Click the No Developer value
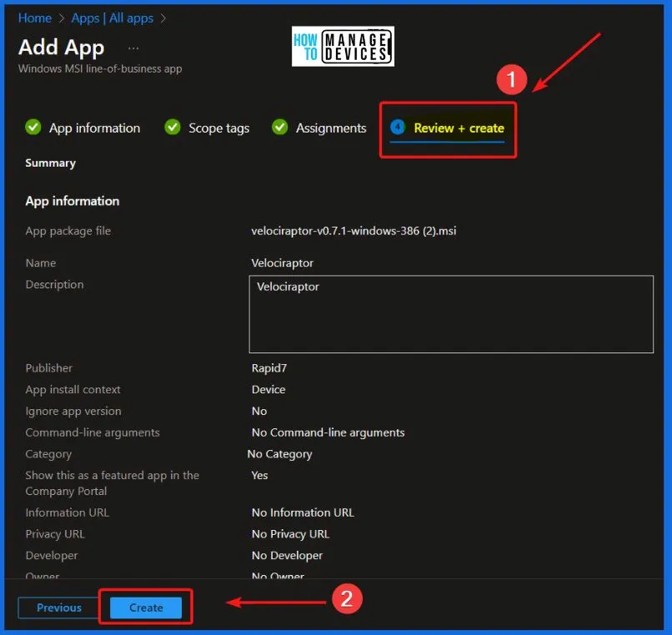Viewport: 672px width, 635px height. tap(287, 555)
